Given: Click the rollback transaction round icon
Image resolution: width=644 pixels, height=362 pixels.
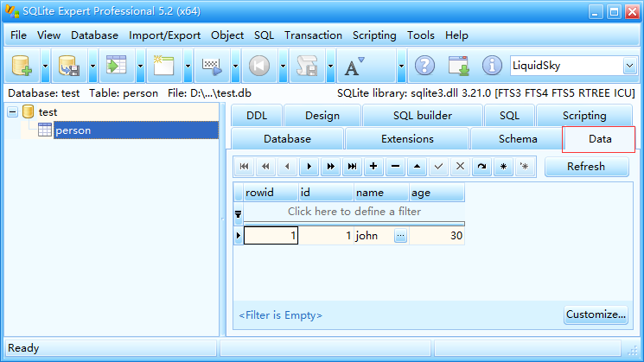Looking at the screenshot, I should point(259,66).
